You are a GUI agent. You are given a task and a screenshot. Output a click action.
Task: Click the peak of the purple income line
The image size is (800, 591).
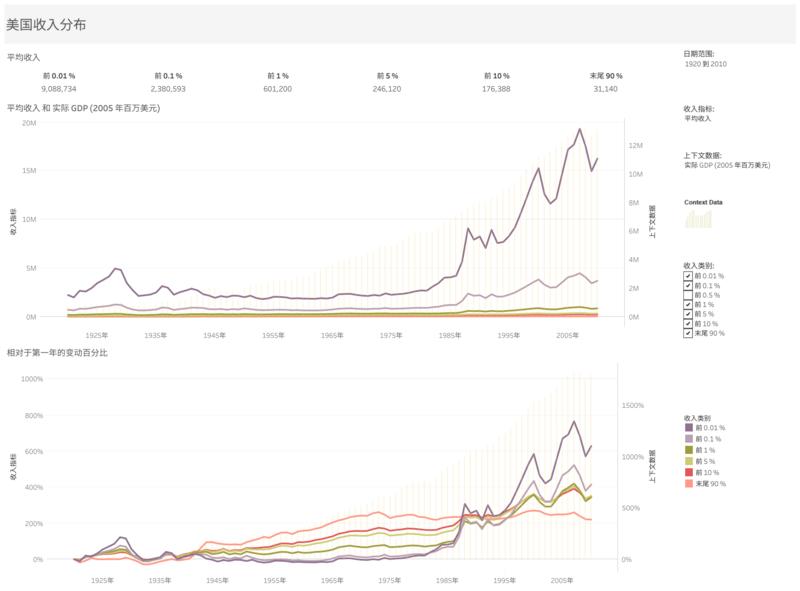pos(578,129)
